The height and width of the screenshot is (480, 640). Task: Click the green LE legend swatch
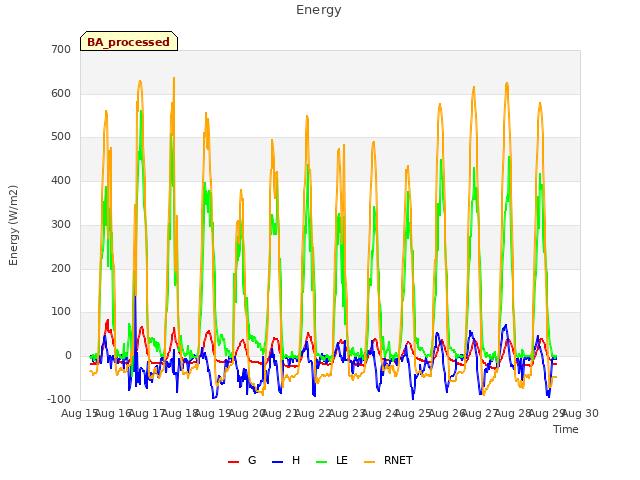pyautogui.click(x=322, y=462)
